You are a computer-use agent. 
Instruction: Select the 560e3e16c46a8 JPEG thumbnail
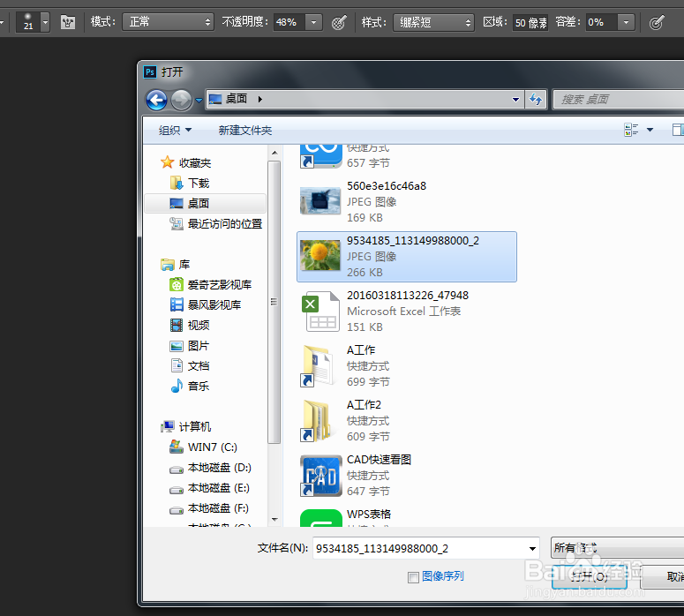pyautogui.click(x=320, y=200)
